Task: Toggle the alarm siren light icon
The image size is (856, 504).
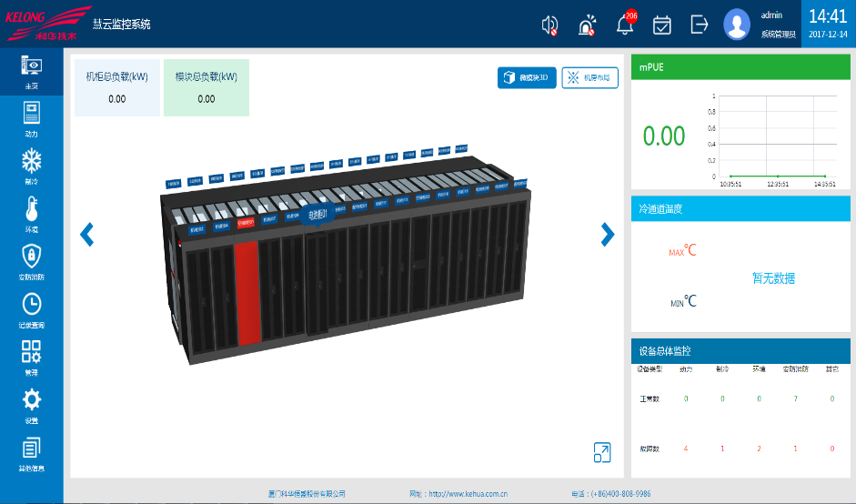Action: (587, 25)
